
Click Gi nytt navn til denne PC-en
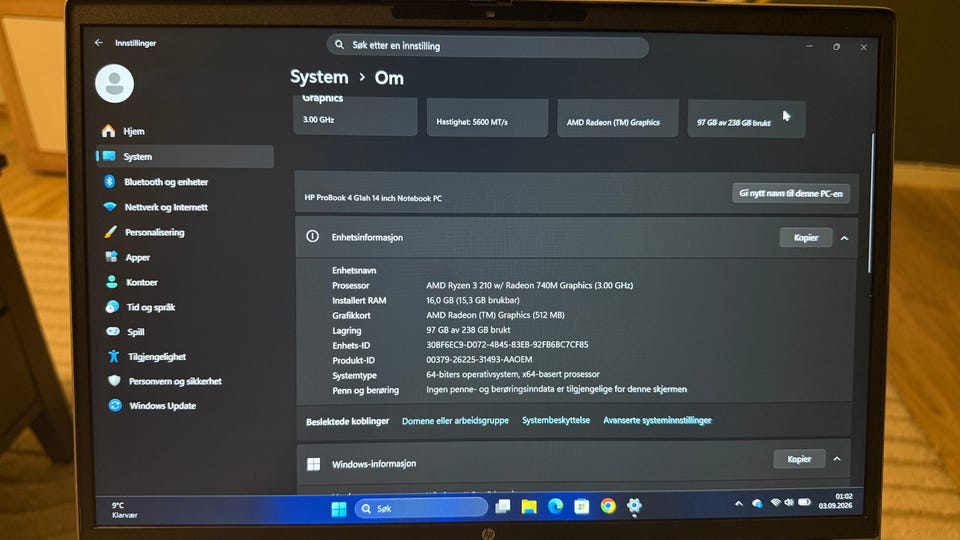coord(790,193)
